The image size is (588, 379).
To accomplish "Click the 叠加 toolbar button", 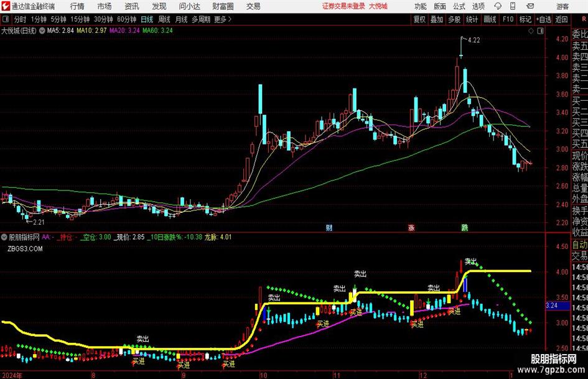I will click(437, 19).
